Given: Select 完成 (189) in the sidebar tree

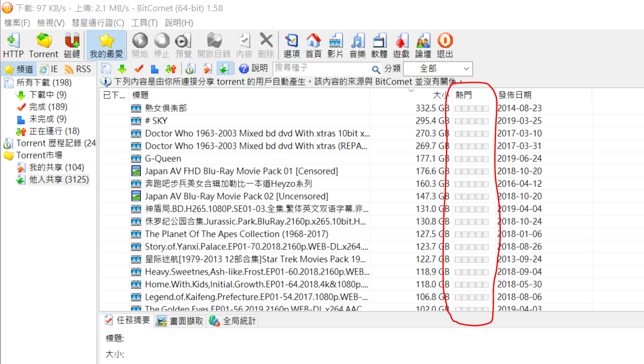Looking at the screenshot, I should click(48, 107).
